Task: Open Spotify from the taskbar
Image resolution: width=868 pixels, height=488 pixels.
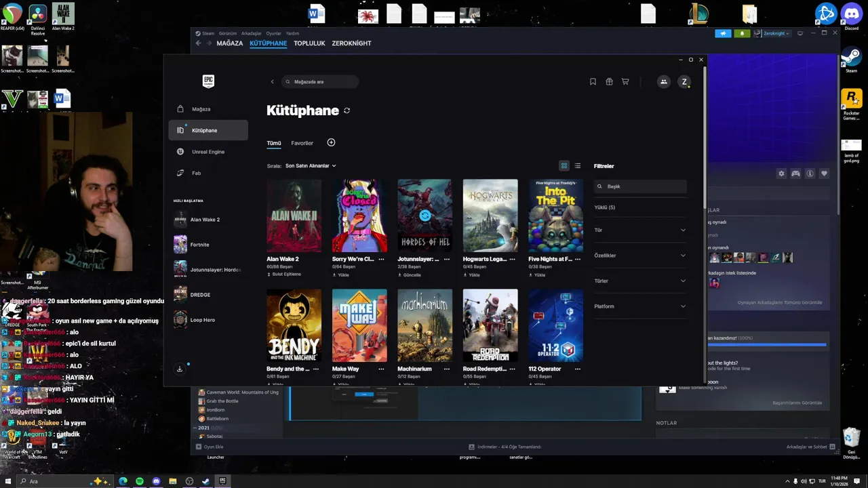Action: 140,481
